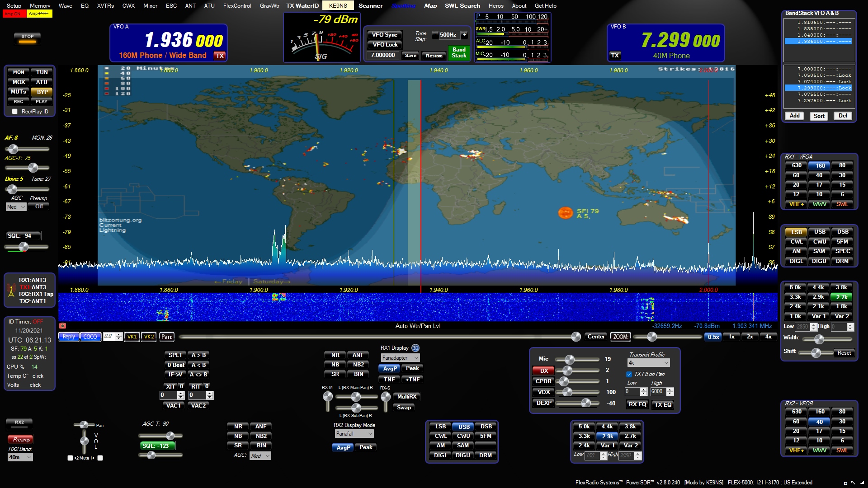Click the orange sun SFI icon on map

(x=565, y=213)
